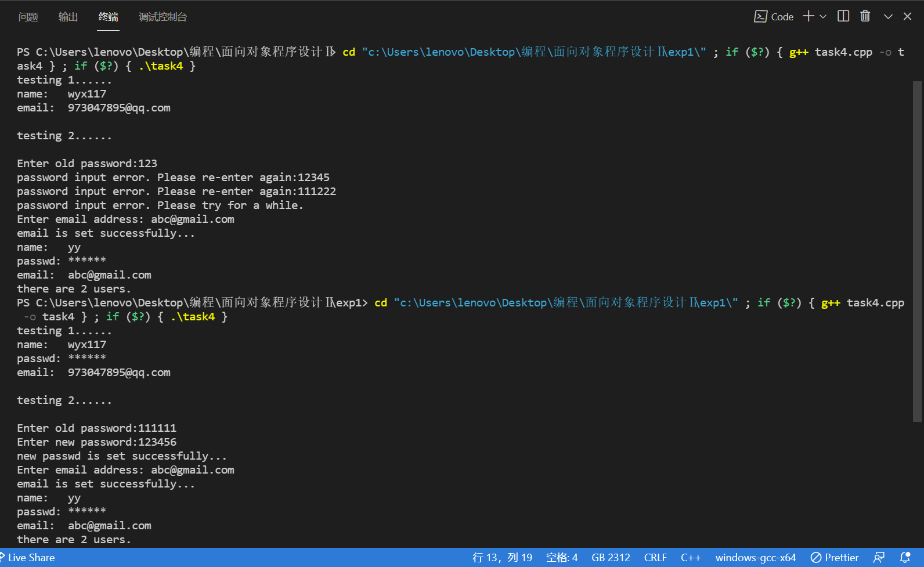Click the line ending 're-enter again:12345'
The image size is (924, 567).
pyautogui.click(x=173, y=178)
